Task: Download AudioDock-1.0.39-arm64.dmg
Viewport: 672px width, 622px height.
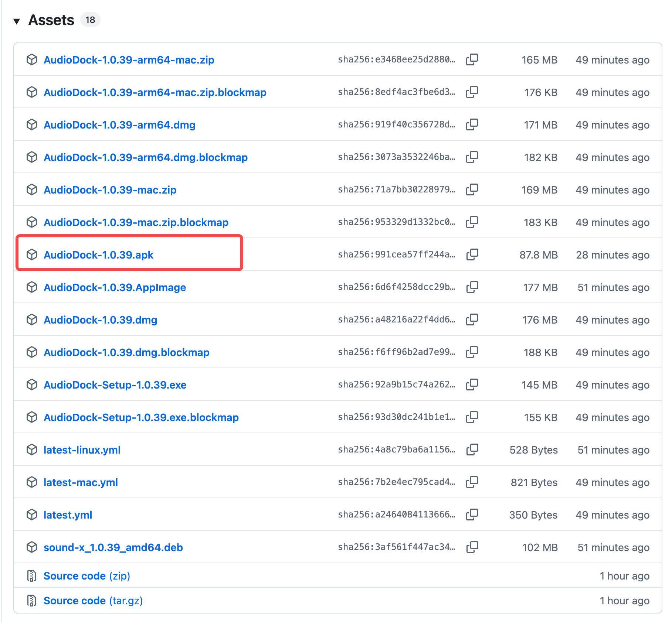Action: pyautogui.click(x=119, y=125)
